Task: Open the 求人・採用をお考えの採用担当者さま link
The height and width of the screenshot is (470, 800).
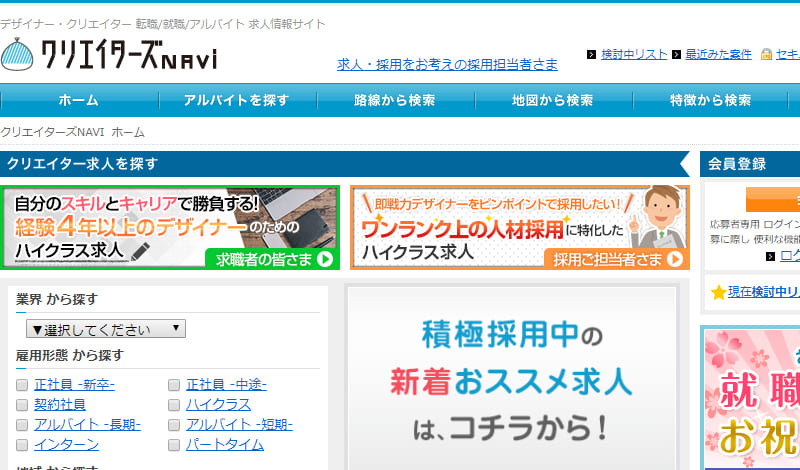Action: click(x=447, y=64)
